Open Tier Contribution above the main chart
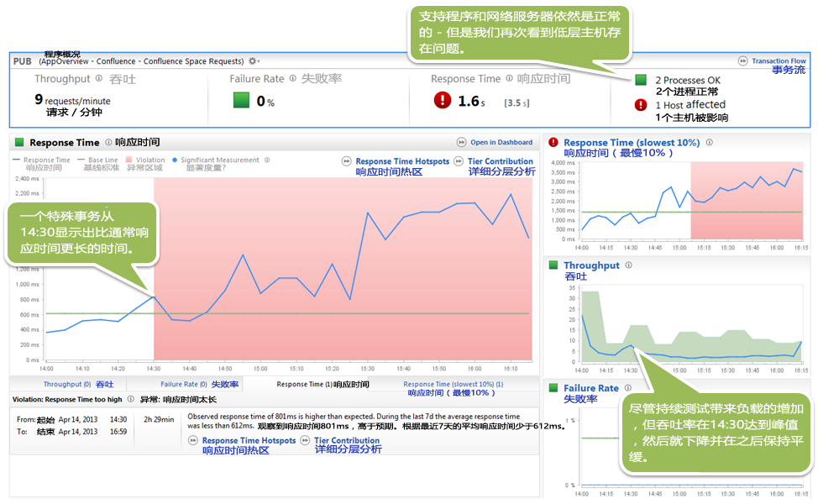The image size is (818, 504). click(x=500, y=161)
